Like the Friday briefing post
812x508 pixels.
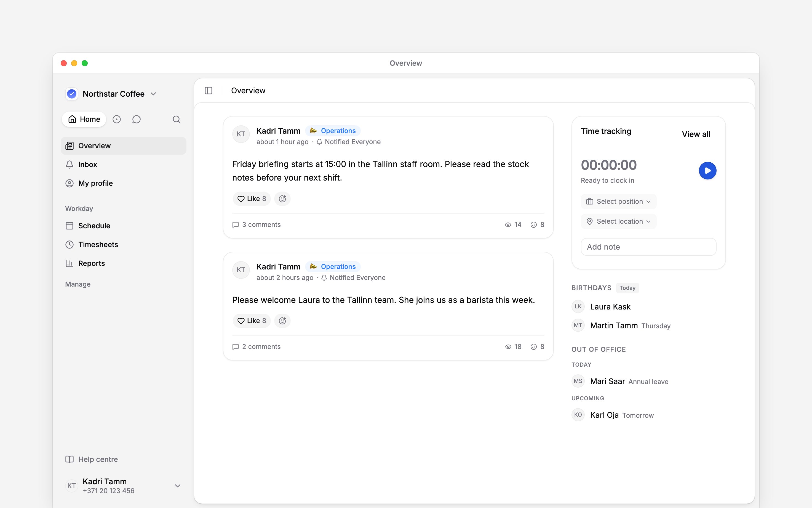[252, 199]
